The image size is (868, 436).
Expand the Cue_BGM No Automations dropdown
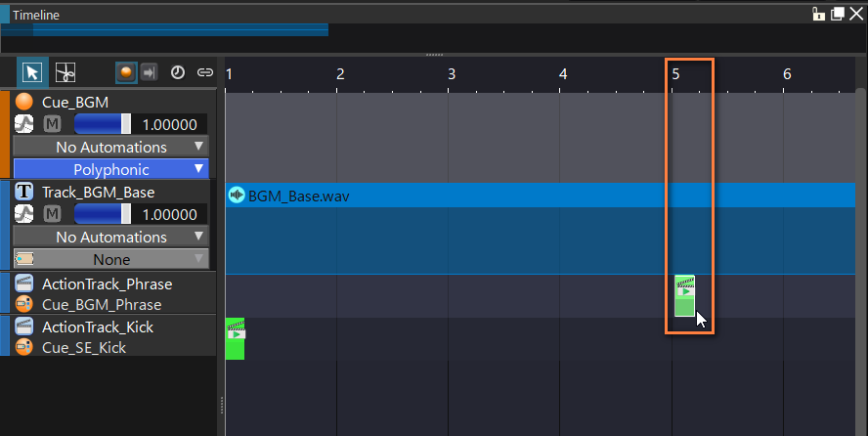(x=110, y=147)
